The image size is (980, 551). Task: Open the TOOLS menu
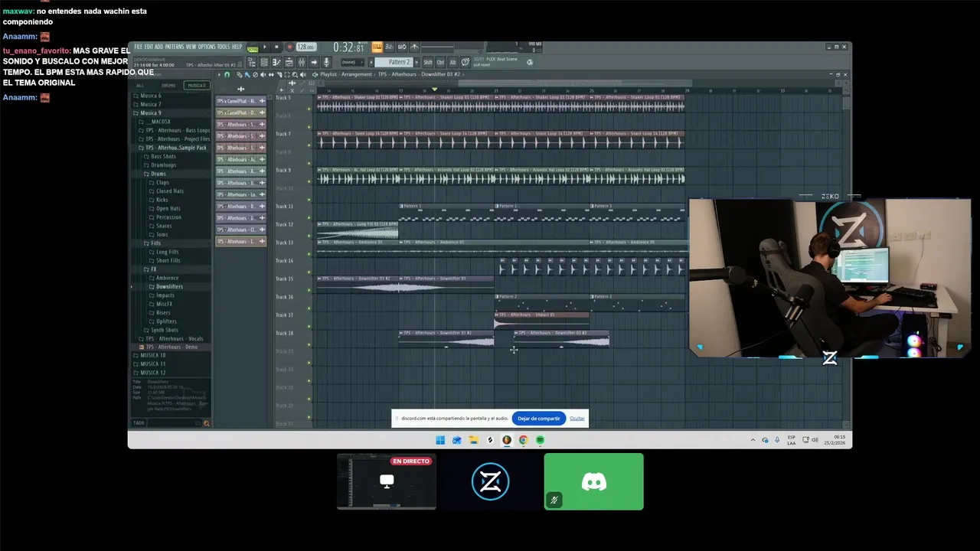(x=224, y=47)
